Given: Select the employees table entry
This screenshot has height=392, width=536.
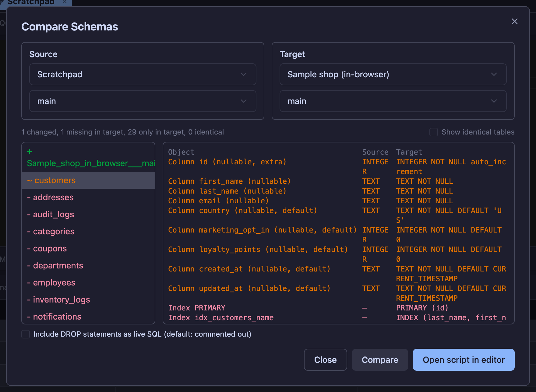Looking at the screenshot, I should [x=88, y=282].
